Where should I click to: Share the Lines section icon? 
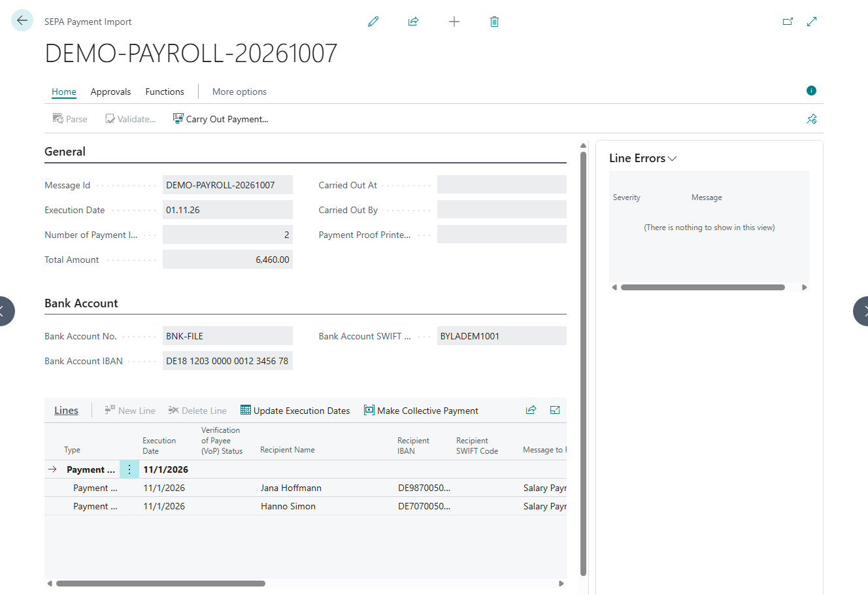(531, 410)
